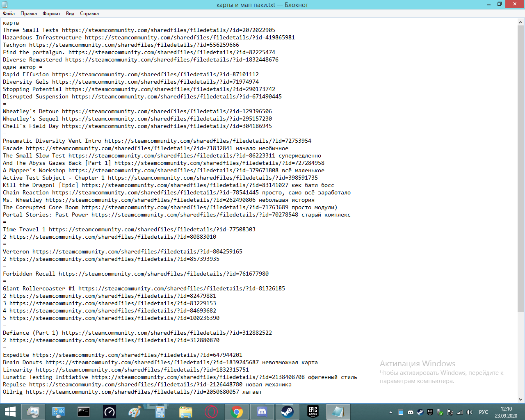The height and width of the screenshot is (420, 525).
Task: Click the Notepad icon in the title bar
Action: tap(5, 5)
